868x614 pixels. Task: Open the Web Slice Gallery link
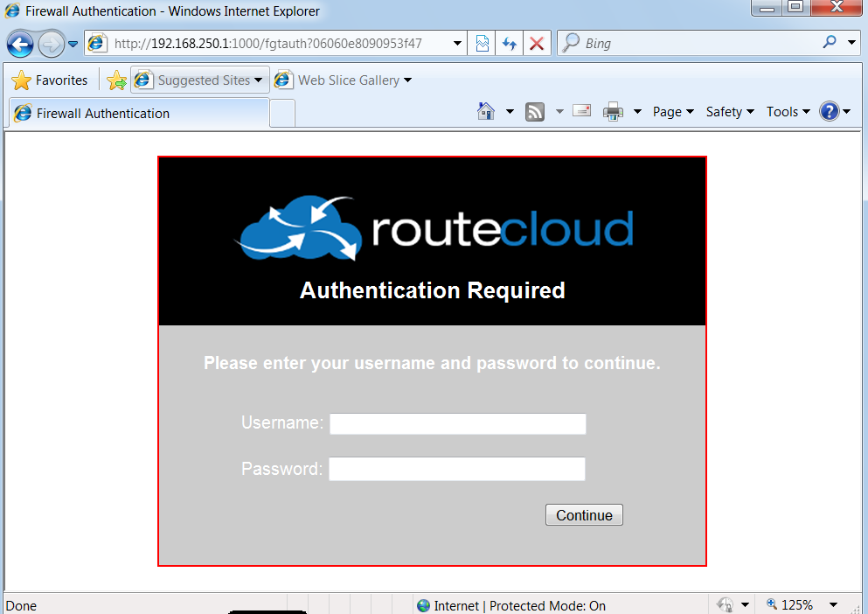coord(344,80)
